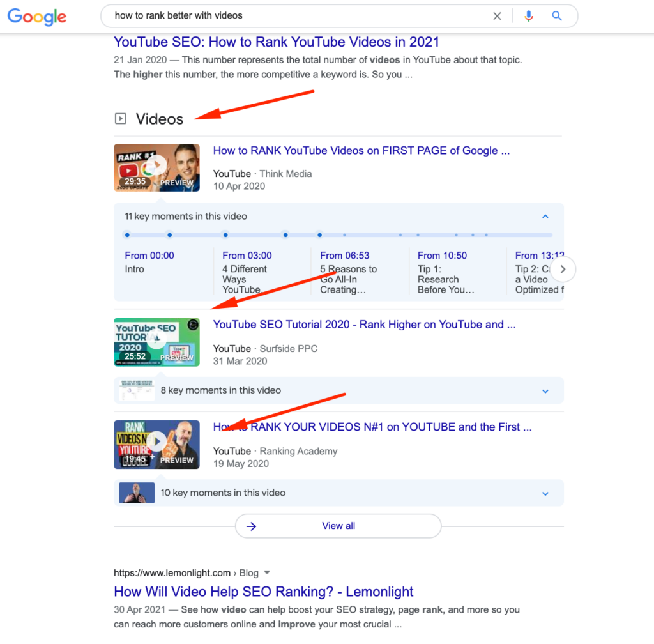Open YouTube SEO: How to Rank link
Viewport: 654px width, 644px height.
pyautogui.click(x=276, y=42)
